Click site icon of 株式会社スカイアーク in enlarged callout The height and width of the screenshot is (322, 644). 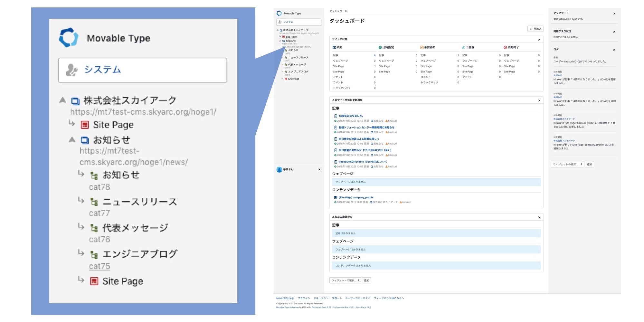pyautogui.click(x=75, y=101)
